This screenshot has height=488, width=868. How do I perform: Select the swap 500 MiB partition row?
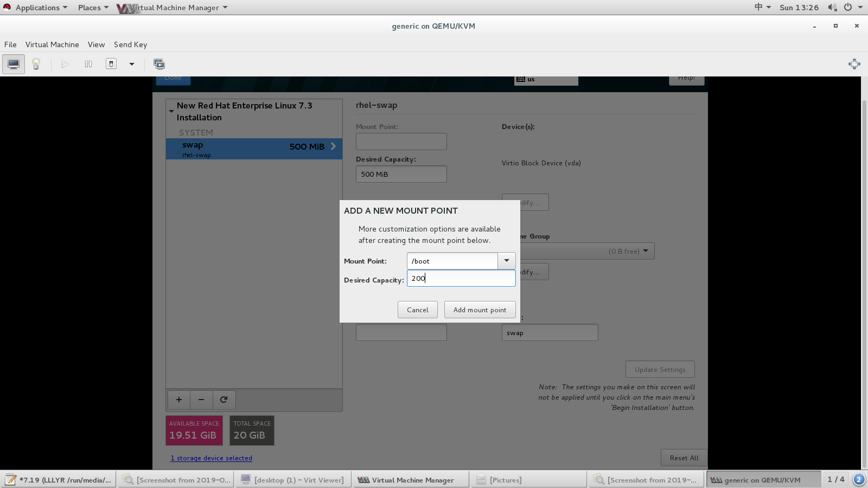click(254, 149)
